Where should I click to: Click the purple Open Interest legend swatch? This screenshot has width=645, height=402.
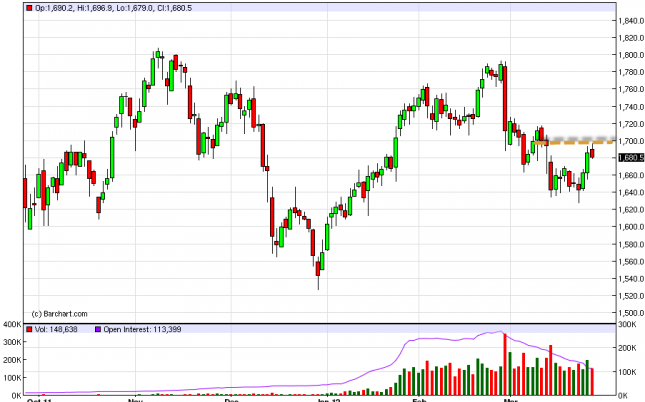coord(98,329)
